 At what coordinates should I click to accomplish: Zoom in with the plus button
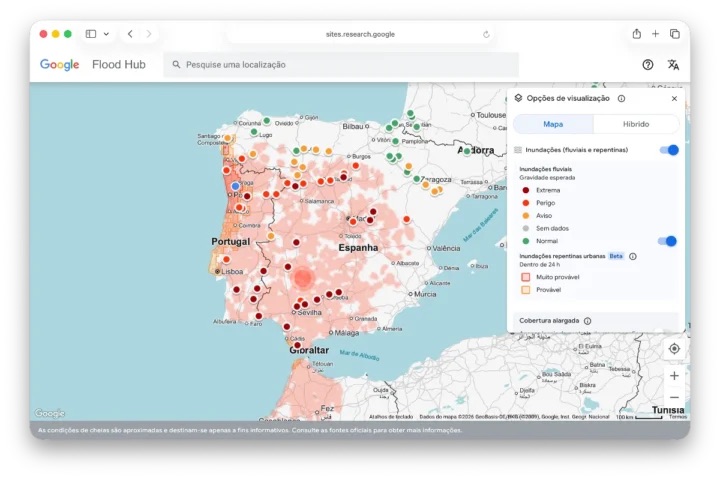[x=674, y=375]
